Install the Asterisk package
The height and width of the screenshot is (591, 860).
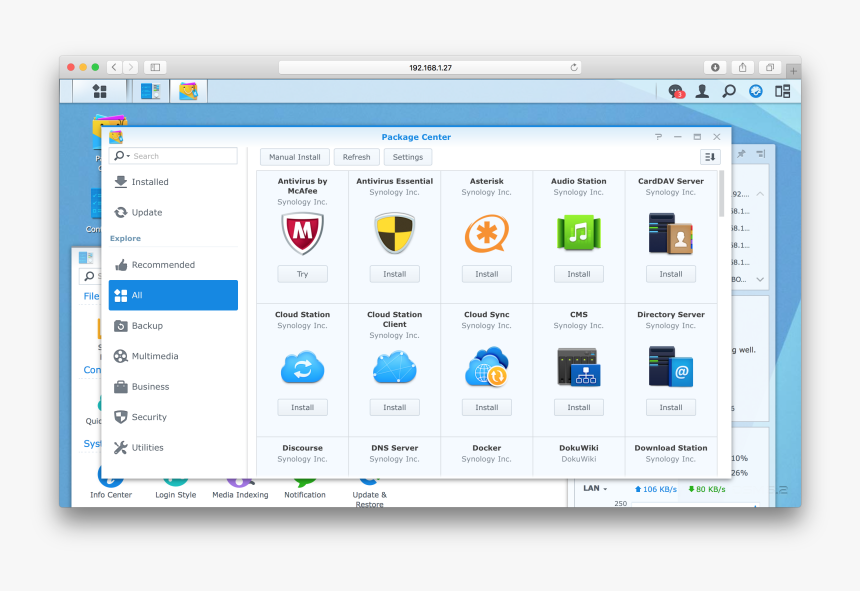tap(486, 274)
